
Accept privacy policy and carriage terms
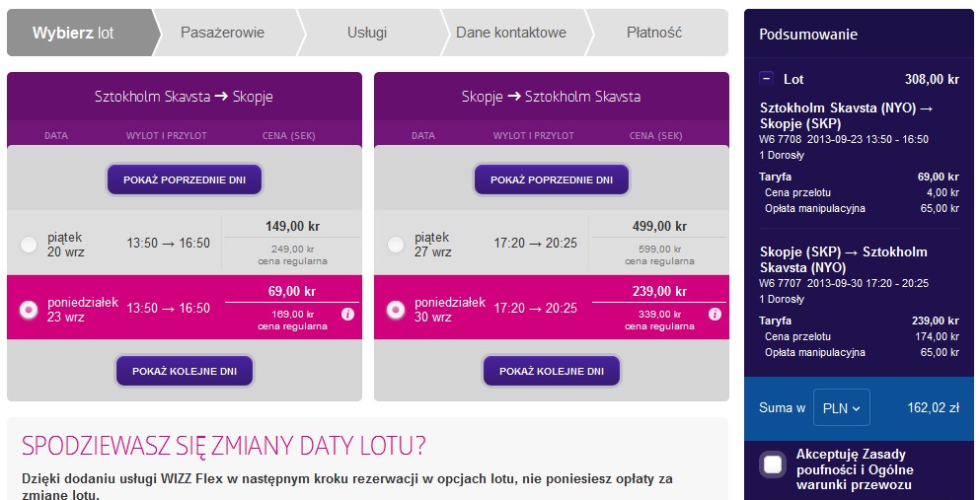tap(773, 464)
